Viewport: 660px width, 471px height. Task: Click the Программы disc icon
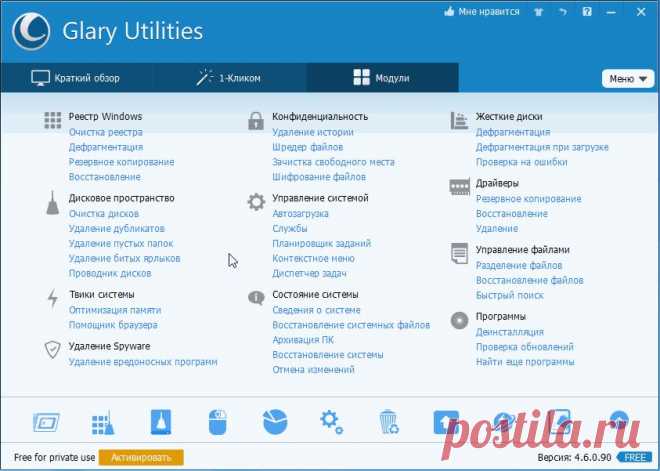point(459,320)
